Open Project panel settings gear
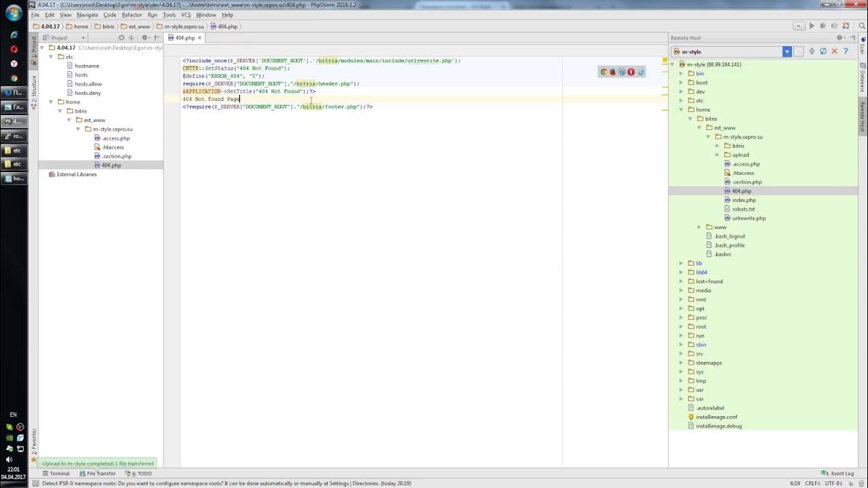 pos(145,38)
